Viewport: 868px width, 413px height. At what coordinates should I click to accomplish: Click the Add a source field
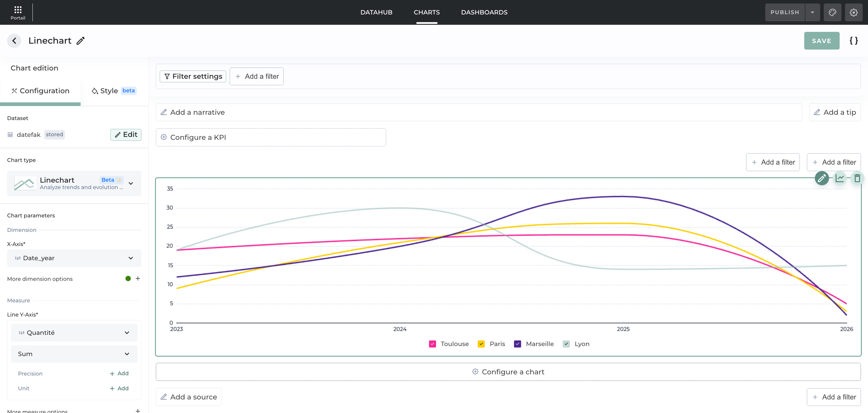188,397
